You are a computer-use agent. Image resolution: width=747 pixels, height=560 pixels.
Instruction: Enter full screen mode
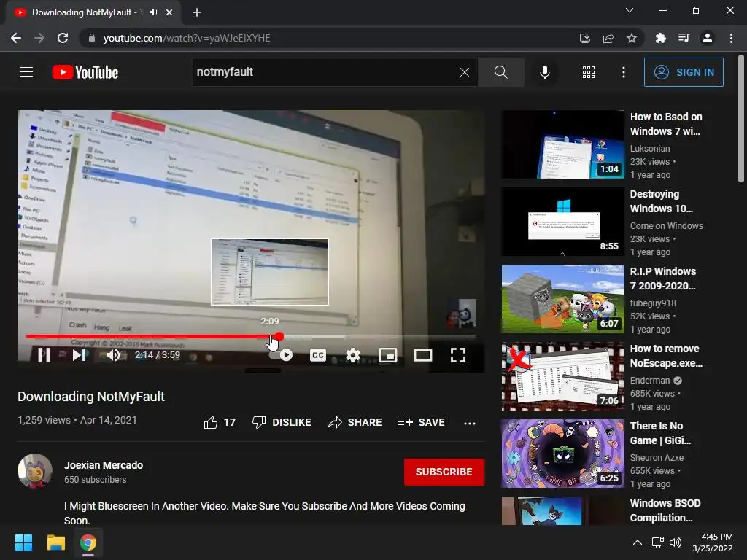[x=458, y=355]
